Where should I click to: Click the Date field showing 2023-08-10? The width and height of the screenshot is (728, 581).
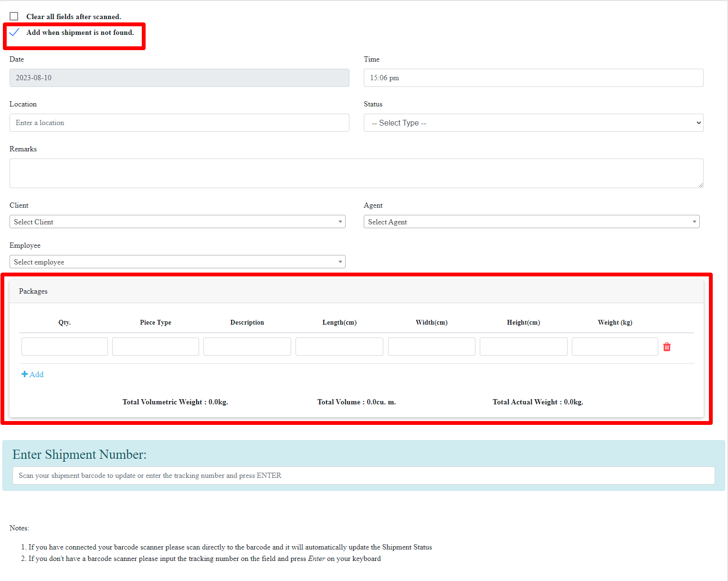coord(179,78)
